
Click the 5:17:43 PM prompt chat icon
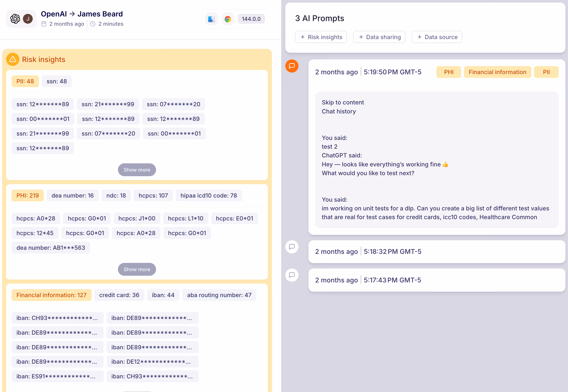[x=292, y=275]
